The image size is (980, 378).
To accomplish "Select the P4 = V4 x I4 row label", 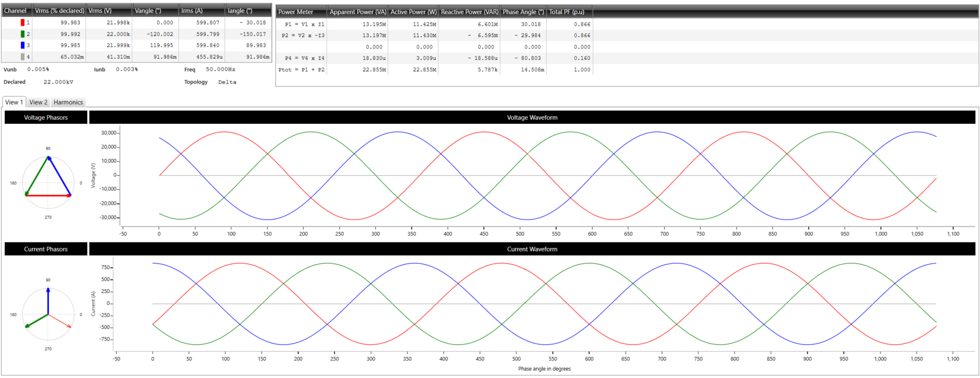I will click(x=305, y=58).
